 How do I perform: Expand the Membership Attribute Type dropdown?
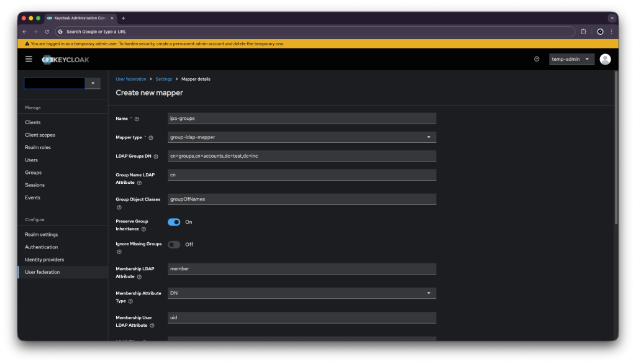(x=302, y=293)
